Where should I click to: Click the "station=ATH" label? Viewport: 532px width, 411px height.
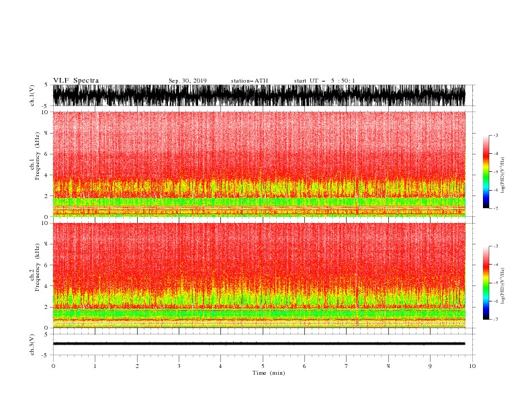pos(249,81)
